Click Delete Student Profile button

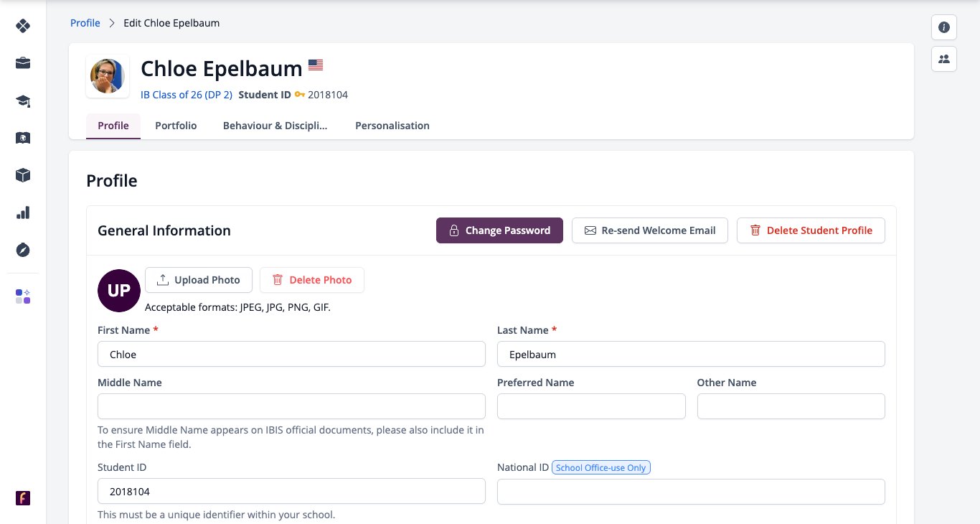click(x=811, y=230)
